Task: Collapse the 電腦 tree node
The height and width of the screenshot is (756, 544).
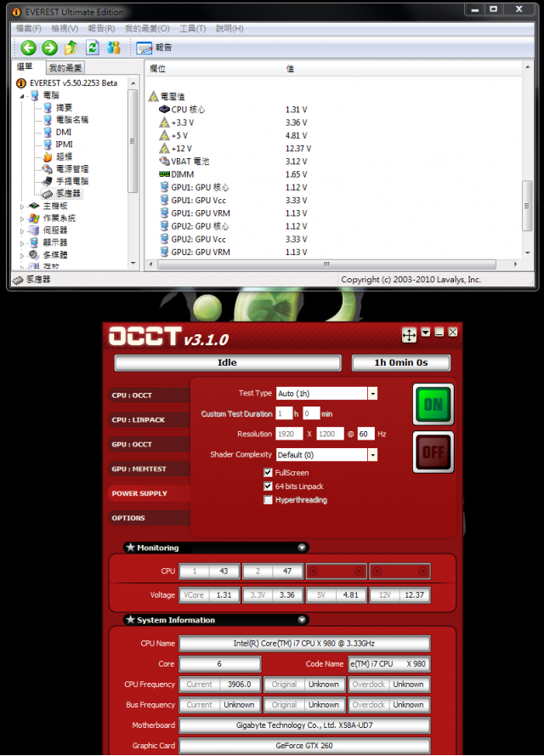Action: 22,96
